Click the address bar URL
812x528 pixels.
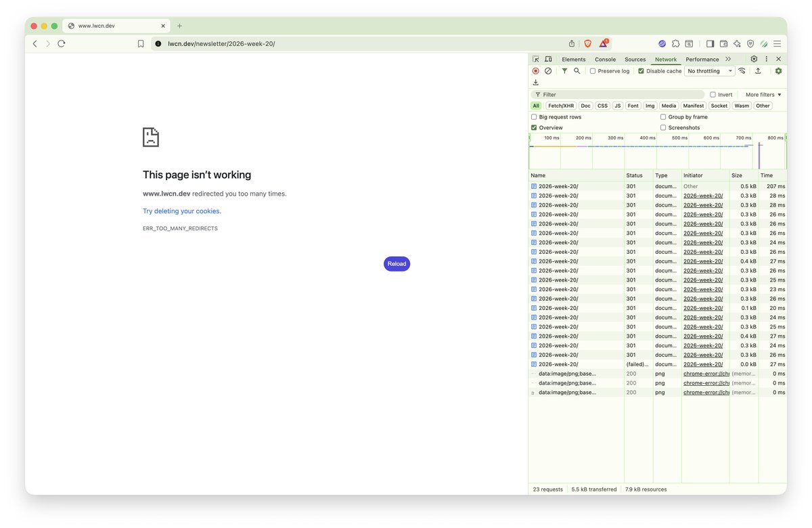tap(221, 43)
